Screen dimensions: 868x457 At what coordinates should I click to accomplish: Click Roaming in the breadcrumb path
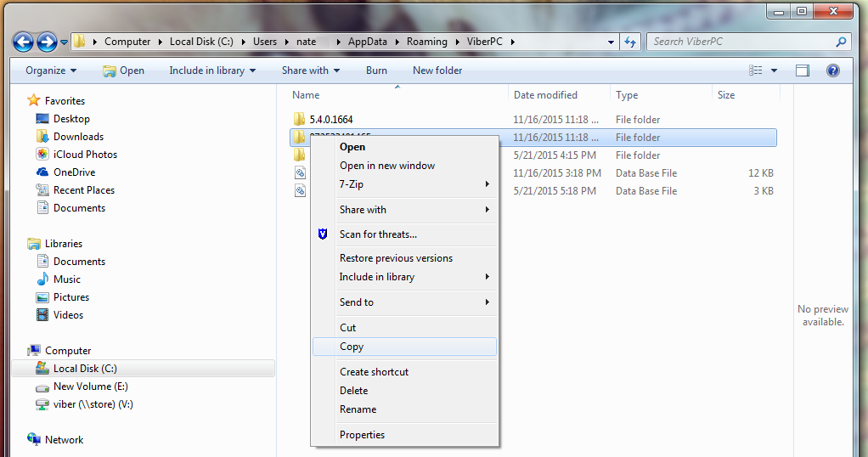(427, 42)
